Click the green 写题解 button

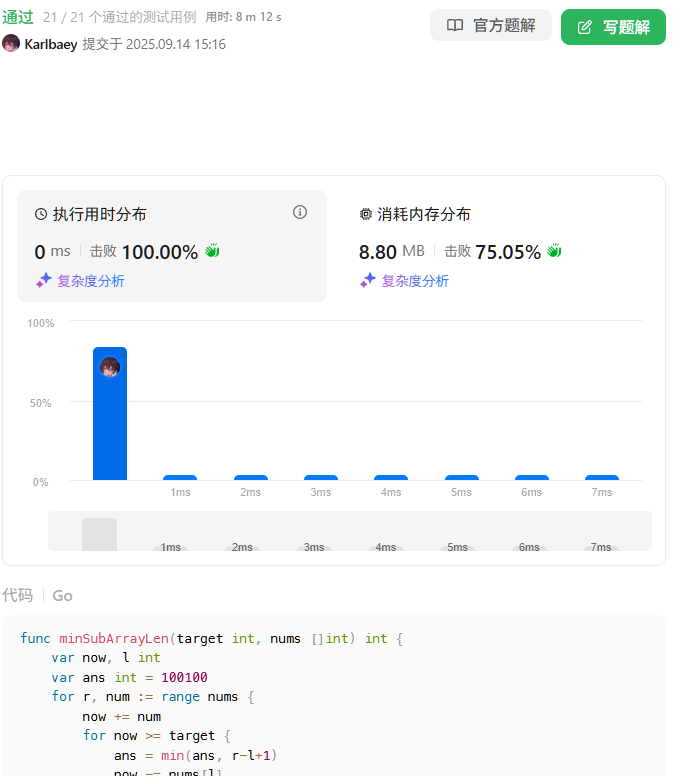pyautogui.click(x=613, y=27)
